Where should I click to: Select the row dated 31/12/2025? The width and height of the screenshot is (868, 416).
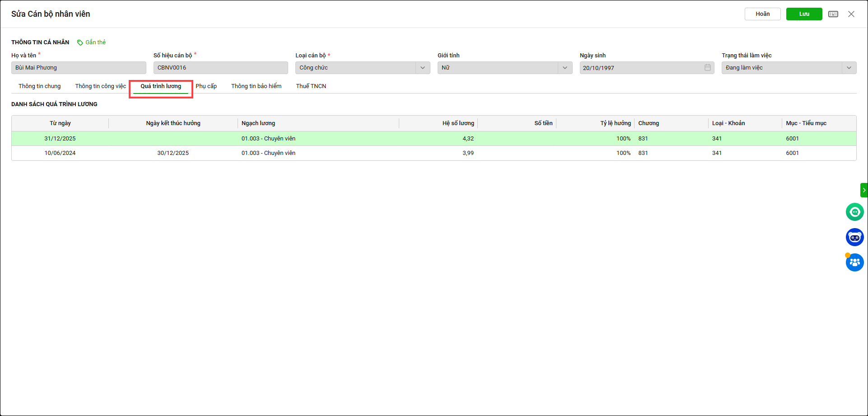(434, 139)
